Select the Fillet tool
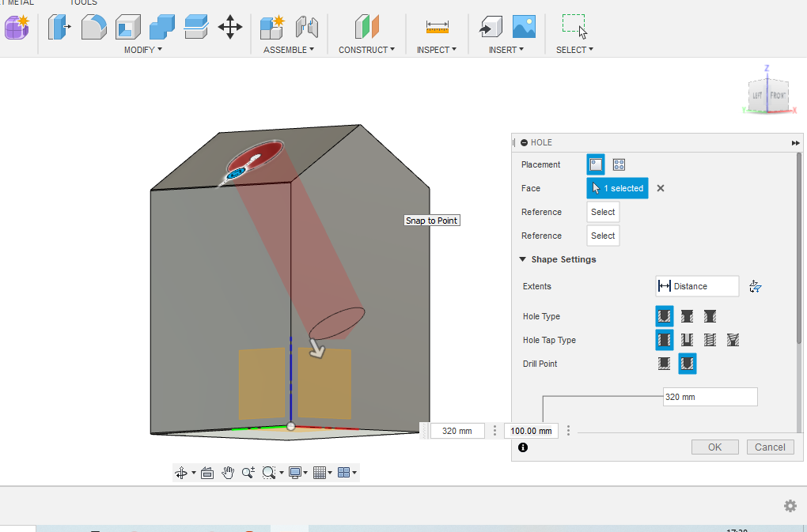Screen dimensions: 807x532 click(93, 27)
